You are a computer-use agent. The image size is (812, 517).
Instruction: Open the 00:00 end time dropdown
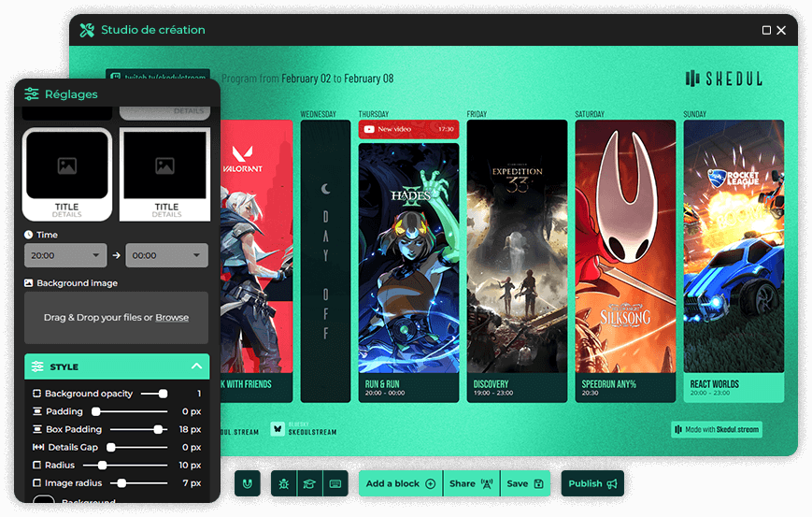[x=167, y=255]
